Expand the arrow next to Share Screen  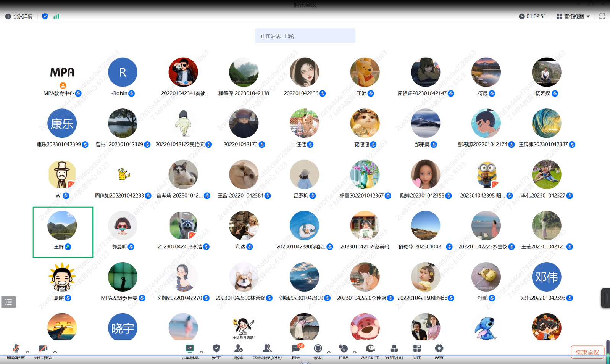coord(202,352)
